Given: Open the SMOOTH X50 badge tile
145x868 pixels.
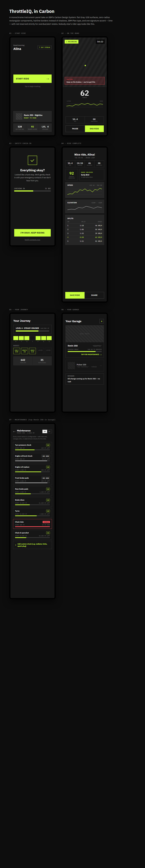Looking at the screenshot, I should click(x=25, y=351).
